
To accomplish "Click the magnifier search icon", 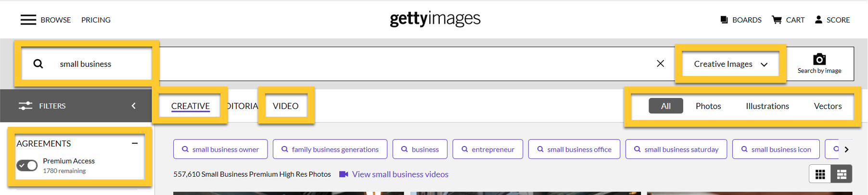I will pos(38,64).
